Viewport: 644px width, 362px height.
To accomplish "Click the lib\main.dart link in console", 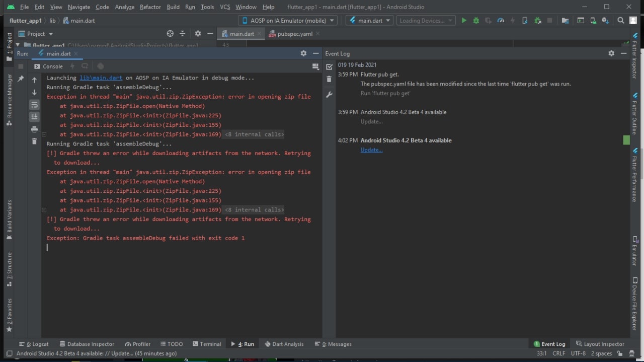I will point(101,78).
